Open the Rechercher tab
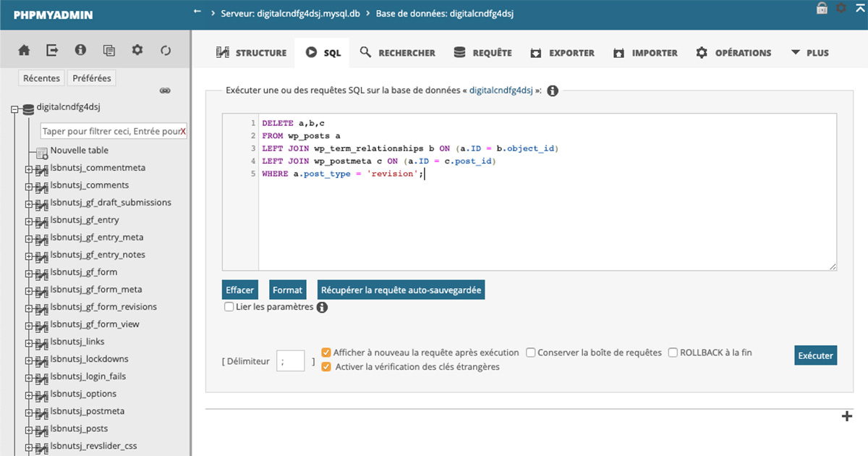Screen dimensions: 868x456 [x=397, y=53]
